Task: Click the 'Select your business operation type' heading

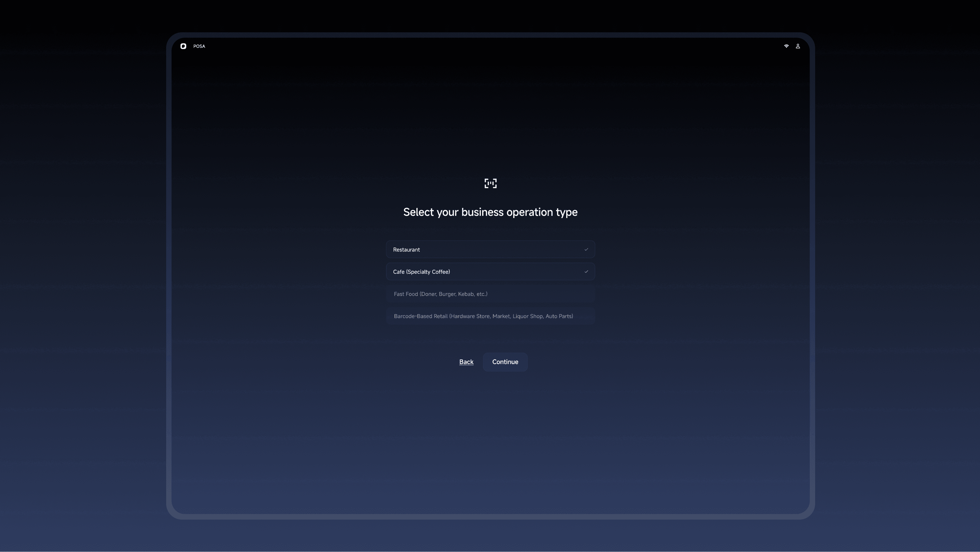Action: point(490,212)
